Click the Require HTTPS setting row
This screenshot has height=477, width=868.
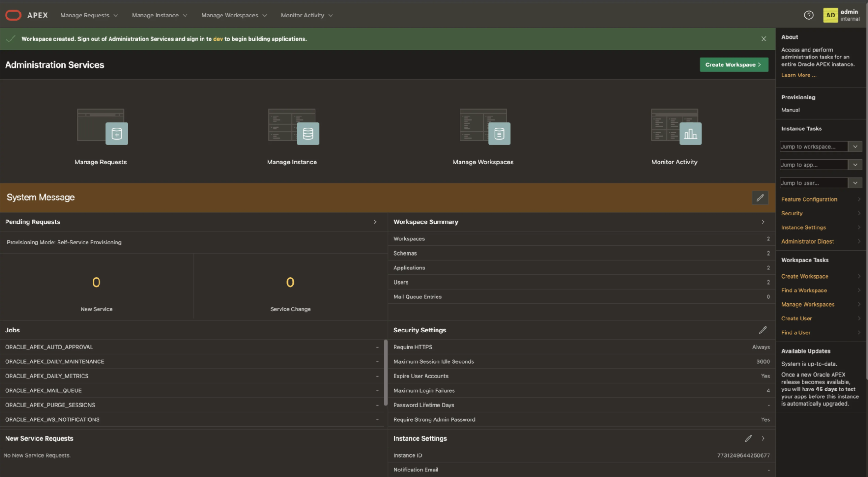pyautogui.click(x=582, y=347)
